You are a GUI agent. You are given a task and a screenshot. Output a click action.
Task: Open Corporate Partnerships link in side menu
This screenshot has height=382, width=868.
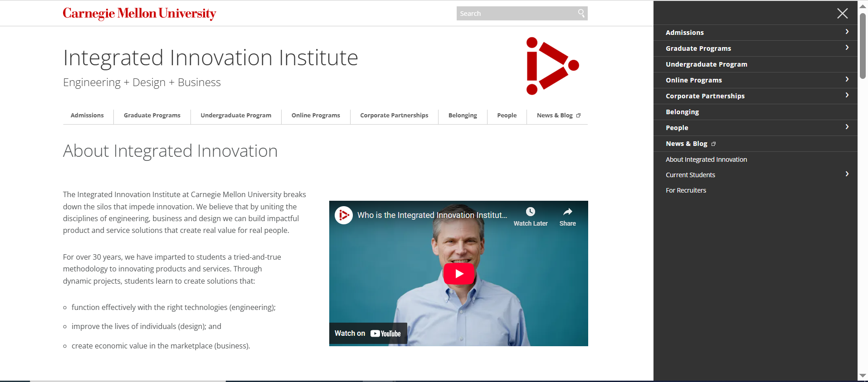[x=705, y=96]
